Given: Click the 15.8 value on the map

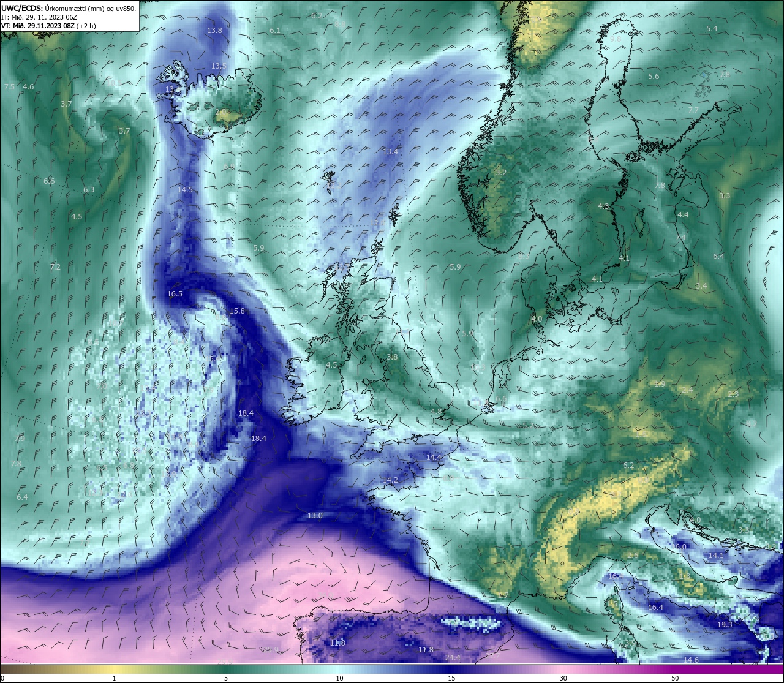Looking at the screenshot, I should coord(237,311).
